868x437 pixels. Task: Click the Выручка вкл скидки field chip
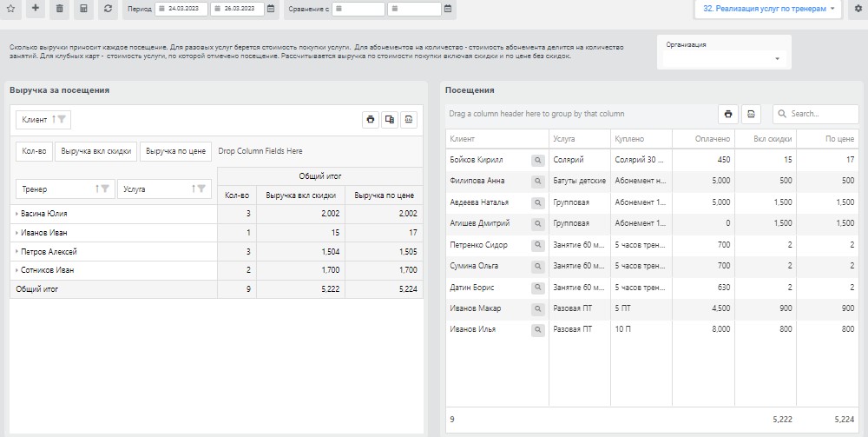pos(95,151)
